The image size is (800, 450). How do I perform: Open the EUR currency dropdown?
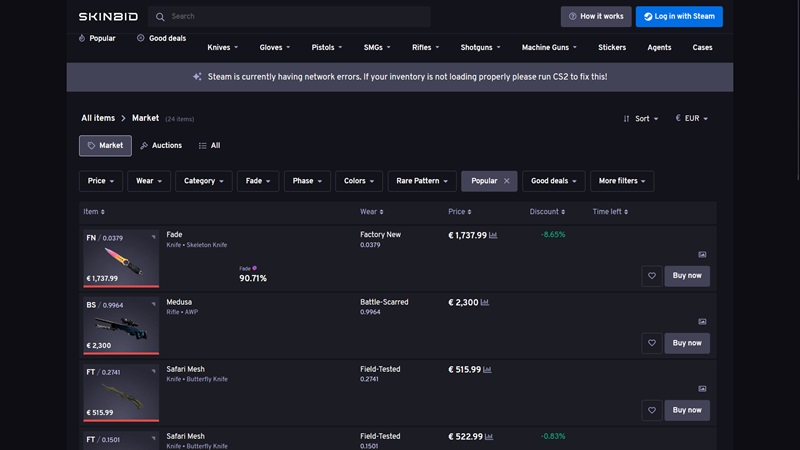coord(692,118)
